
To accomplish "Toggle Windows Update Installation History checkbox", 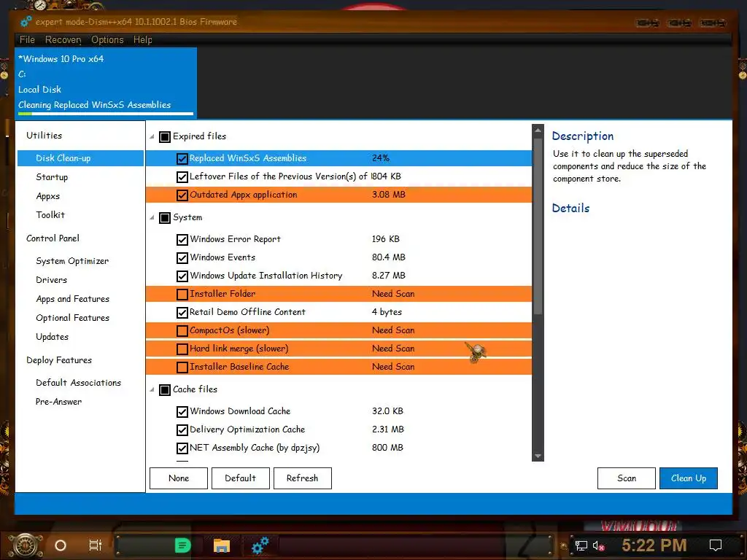I will [x=182, y=276].
